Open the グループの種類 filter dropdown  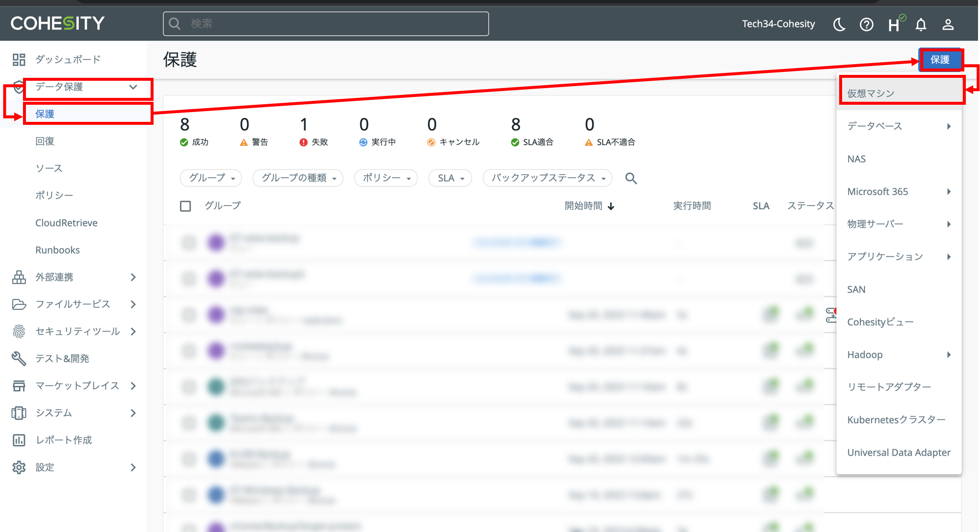[x=298, y=178]
